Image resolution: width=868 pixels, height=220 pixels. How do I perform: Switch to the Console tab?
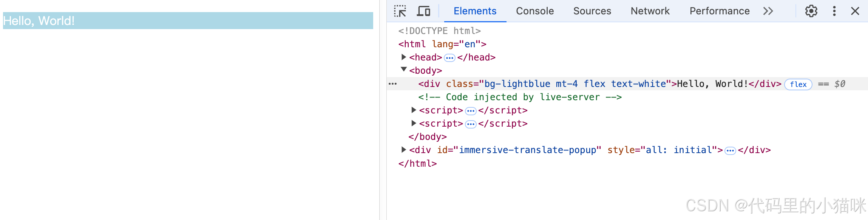[x=535, y=11]
